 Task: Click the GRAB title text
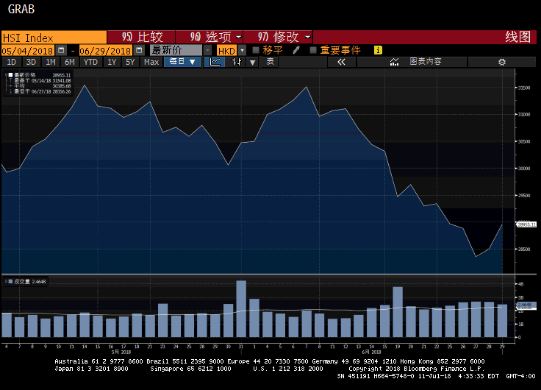click(21, 9)
